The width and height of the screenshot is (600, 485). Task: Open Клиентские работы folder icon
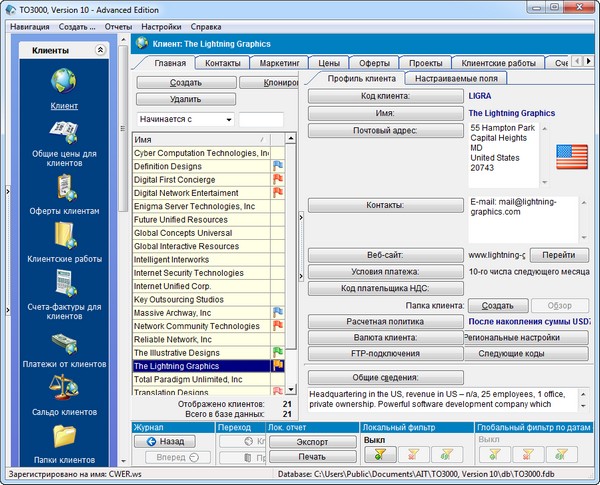pyautogui.click(x=63, y=235)
